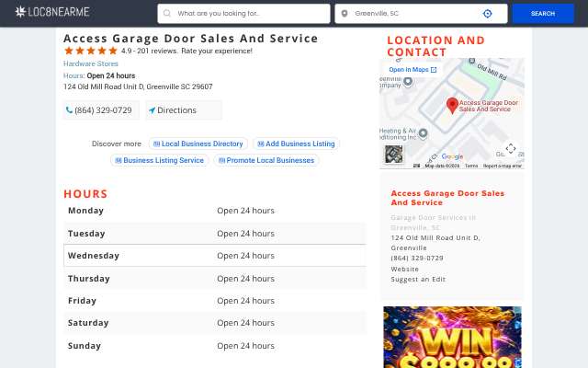Image resolution: width=588 pixels, height=368 pixels.
Task: Click the Directions button
Action: point(184,110)
